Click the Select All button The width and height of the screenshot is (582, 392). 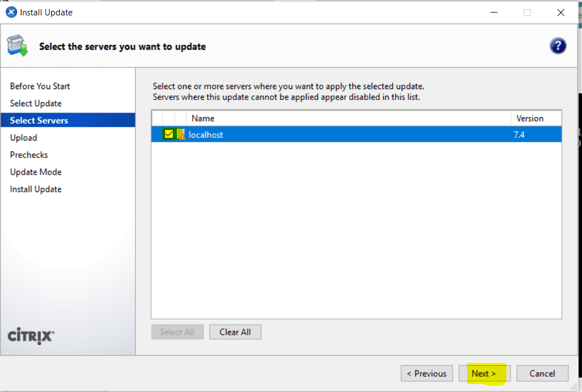point(177,331)
